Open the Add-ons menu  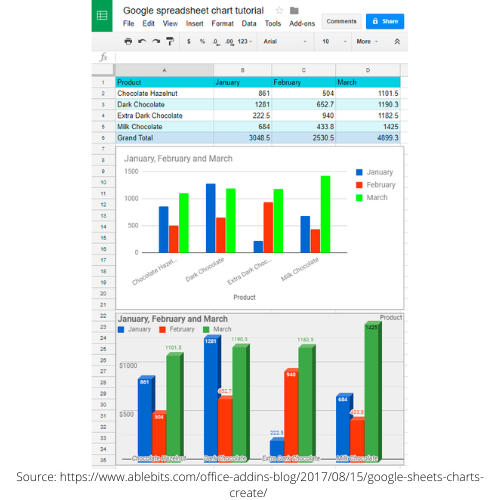click(x=302, y=23)
